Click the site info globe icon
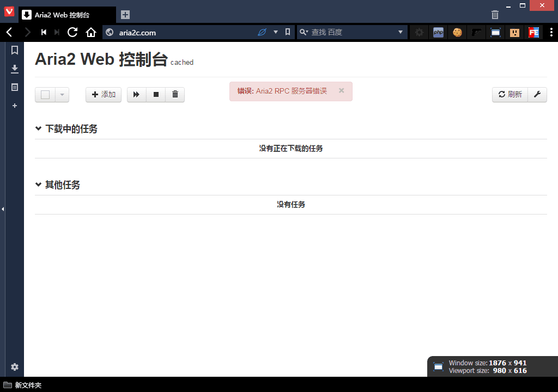This screenshot has height=392, width=558. [x=110, y=32]
